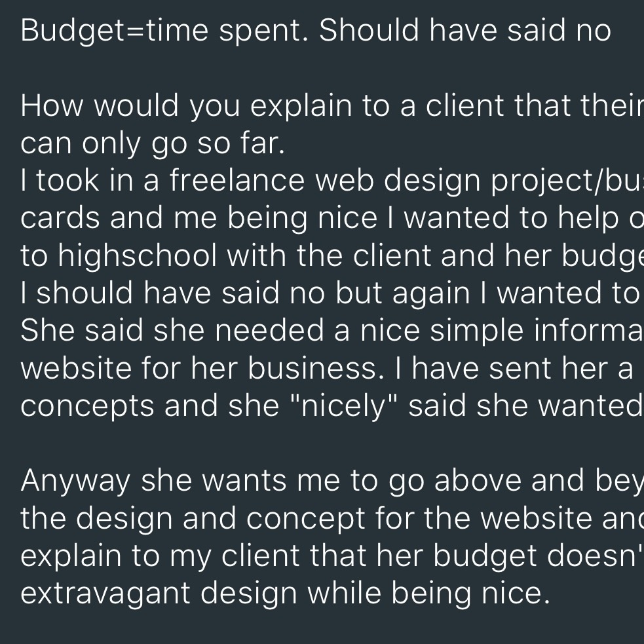Click the line 'explain to my client that'
644x644 pixels.
[332, 556]
